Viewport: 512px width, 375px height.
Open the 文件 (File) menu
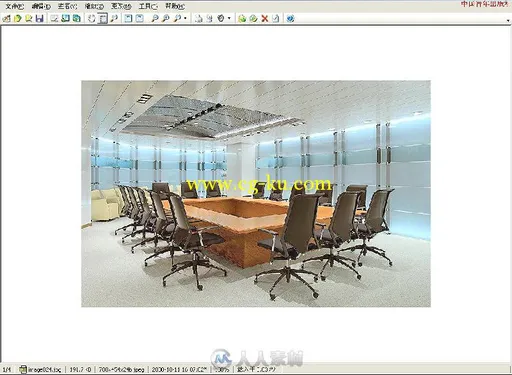coord(15,6)
